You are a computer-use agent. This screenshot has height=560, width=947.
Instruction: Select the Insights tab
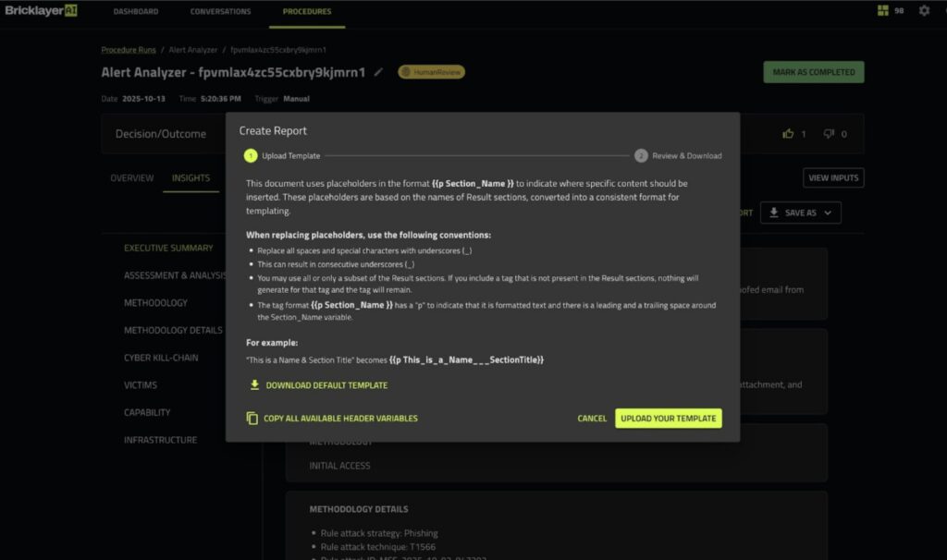(x=191, y=178)
